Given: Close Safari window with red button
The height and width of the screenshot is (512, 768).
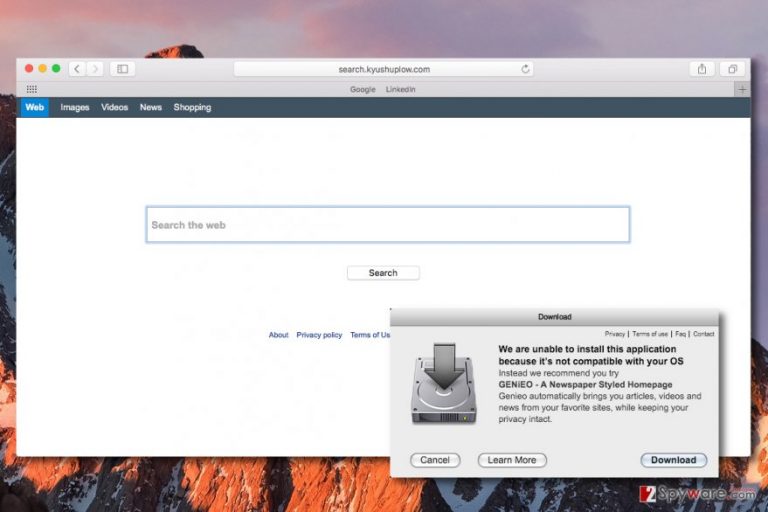Looking at the screenshot, I should click(29, 69).
